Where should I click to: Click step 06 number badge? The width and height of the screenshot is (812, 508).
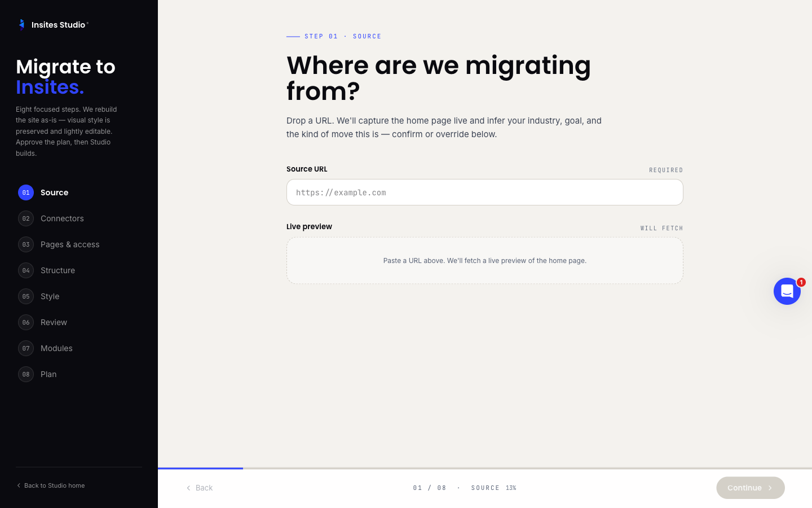click(x=26, y=322)
